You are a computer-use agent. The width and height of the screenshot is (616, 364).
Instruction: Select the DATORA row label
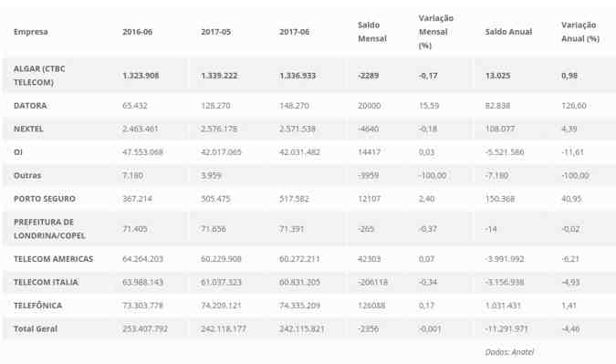[30, 106]
